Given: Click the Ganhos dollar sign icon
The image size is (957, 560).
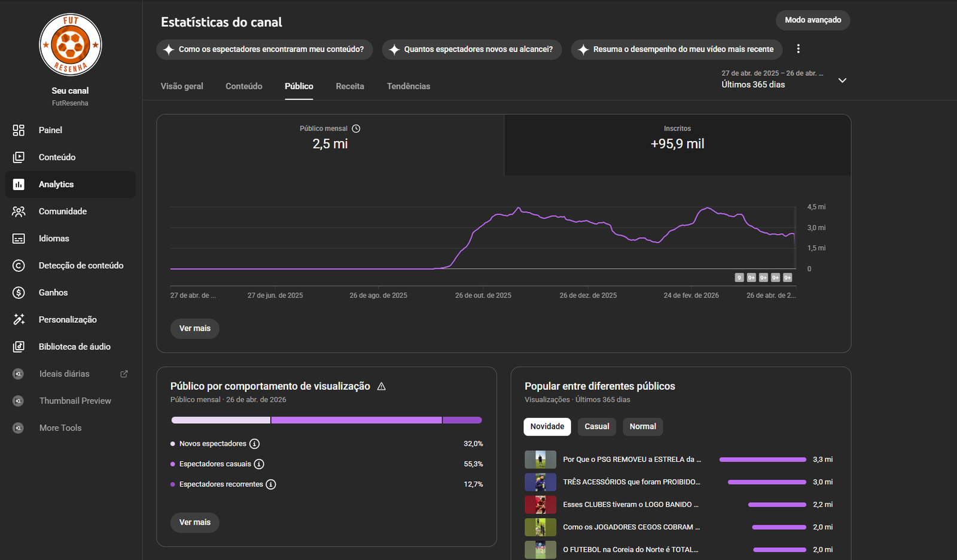Looking at the screenshot, I should click(x=19, y=293).
